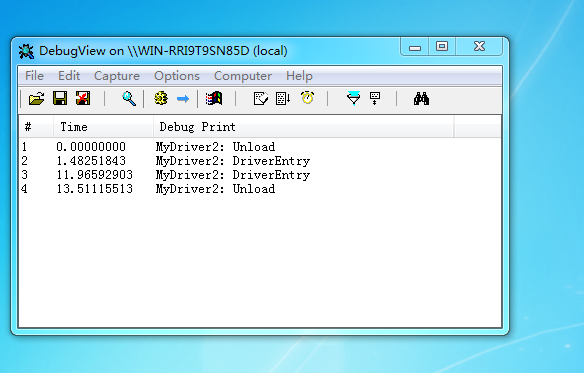Click the # column header
Screen dimensions: 584x373
tap(36, 127)
